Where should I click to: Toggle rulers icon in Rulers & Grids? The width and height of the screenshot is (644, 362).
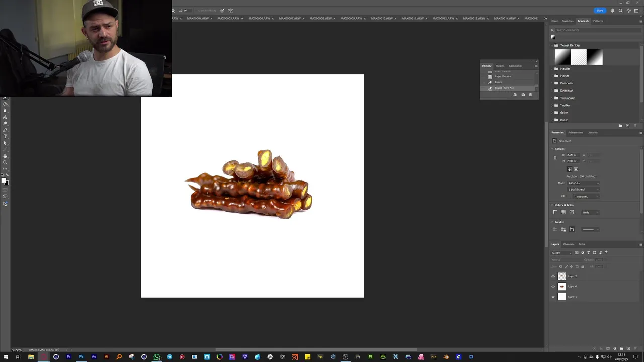coord(555,212)
